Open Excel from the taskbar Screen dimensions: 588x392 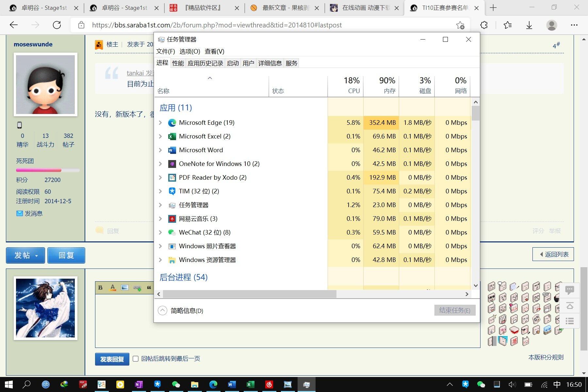coord(250,384)
